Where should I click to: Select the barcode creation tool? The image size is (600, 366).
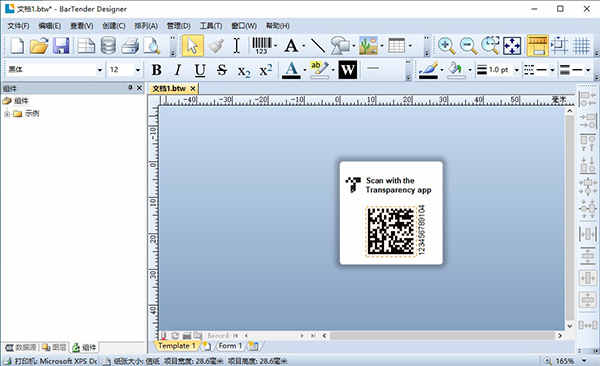[x=262, y=46]
